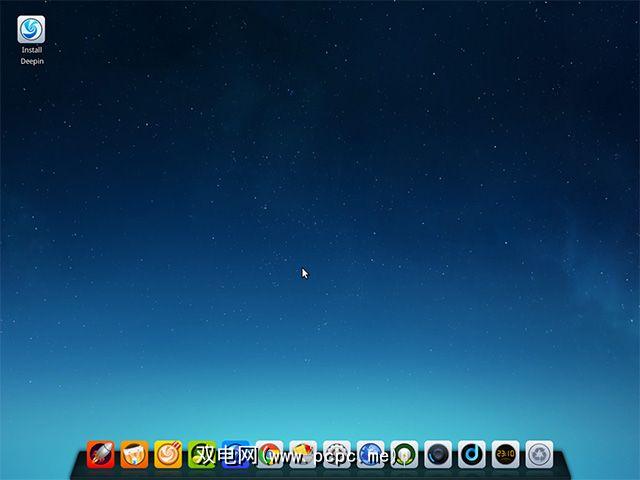Open the Launcher rocket icon in dock
The width and height of the screenshot is (640, 480).
(101, 455)
